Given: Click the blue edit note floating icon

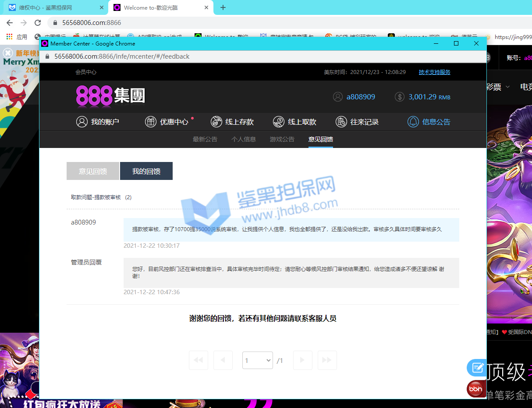Looking at the screenshot, I should (x=476, y=368).
